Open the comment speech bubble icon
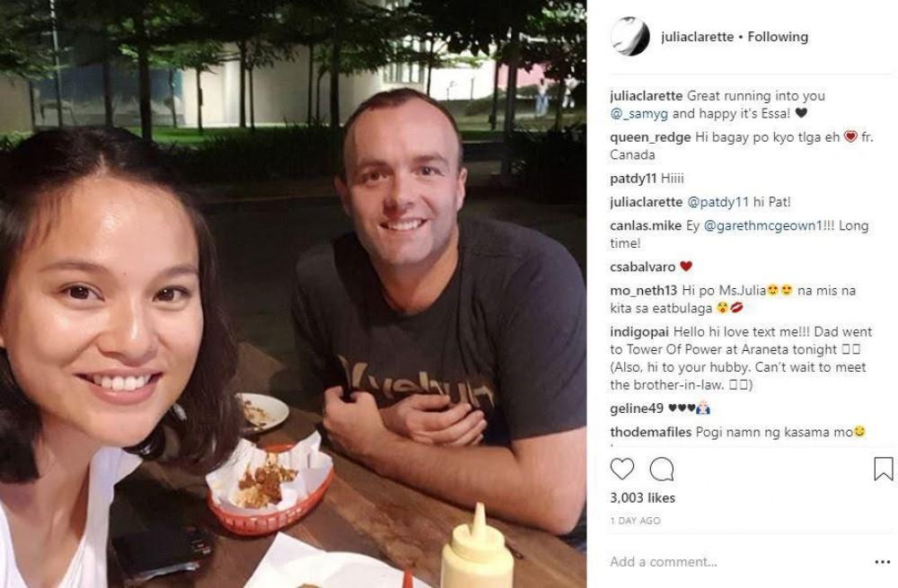This screenshot has height=588, width=898. click(662, 470)
